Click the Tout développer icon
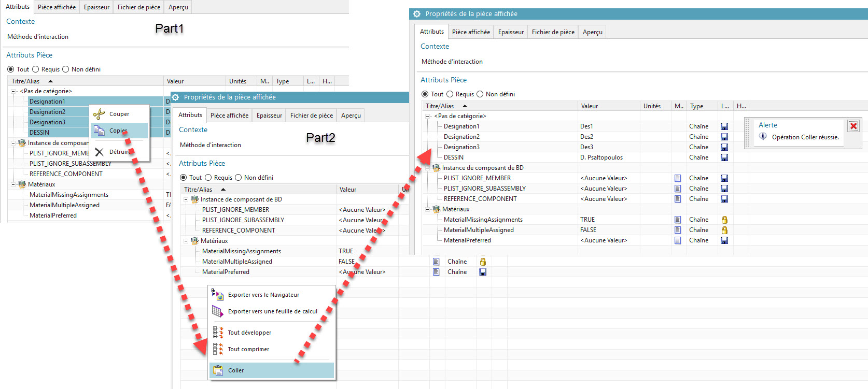This screenshot has height=389, width=868. [x=218, y=333]
